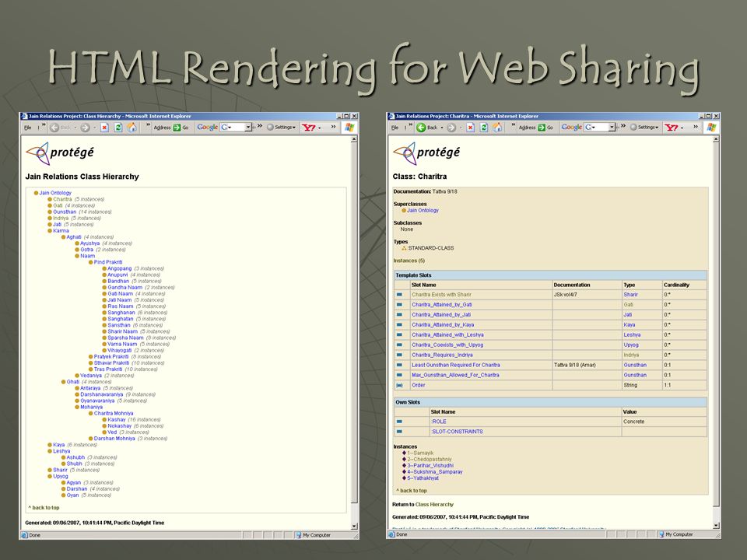The width and height of the screenshot is (747, 560).
Task: Click Windows flag logo in Charitra window
Action: [712, 127]
